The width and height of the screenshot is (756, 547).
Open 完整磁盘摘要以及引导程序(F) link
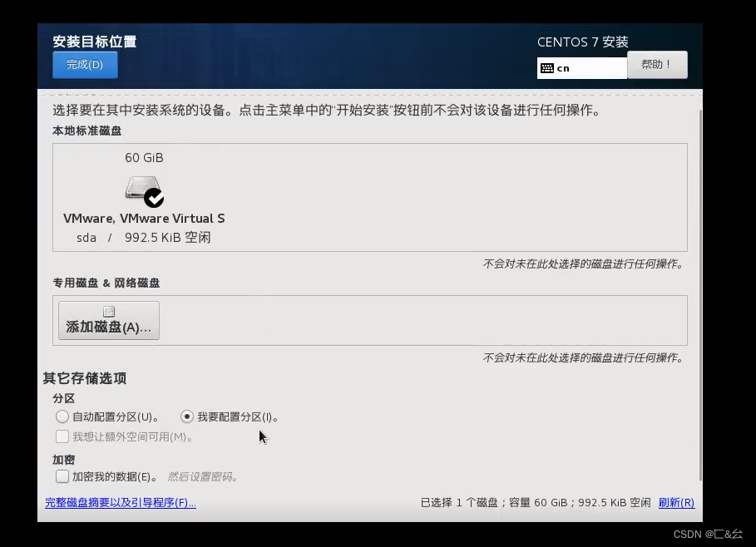[x=120, y=503]
